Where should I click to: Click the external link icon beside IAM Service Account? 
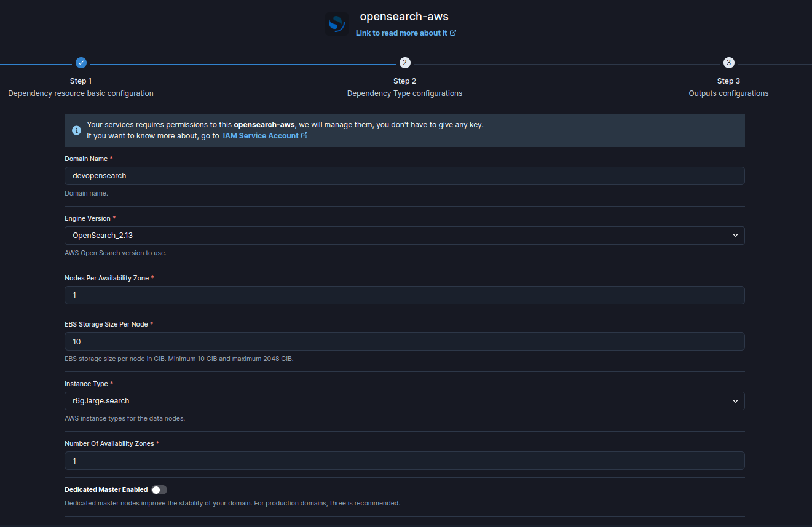tap(304, 135)
